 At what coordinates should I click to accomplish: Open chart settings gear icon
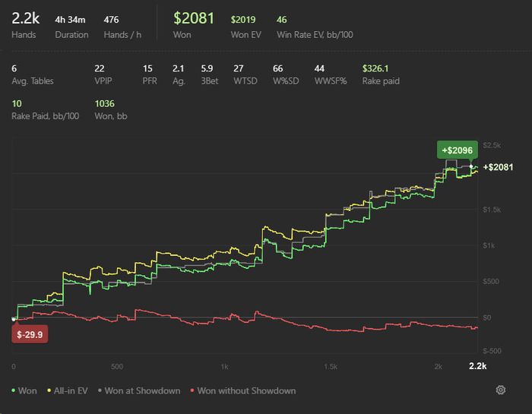(500, 390)
